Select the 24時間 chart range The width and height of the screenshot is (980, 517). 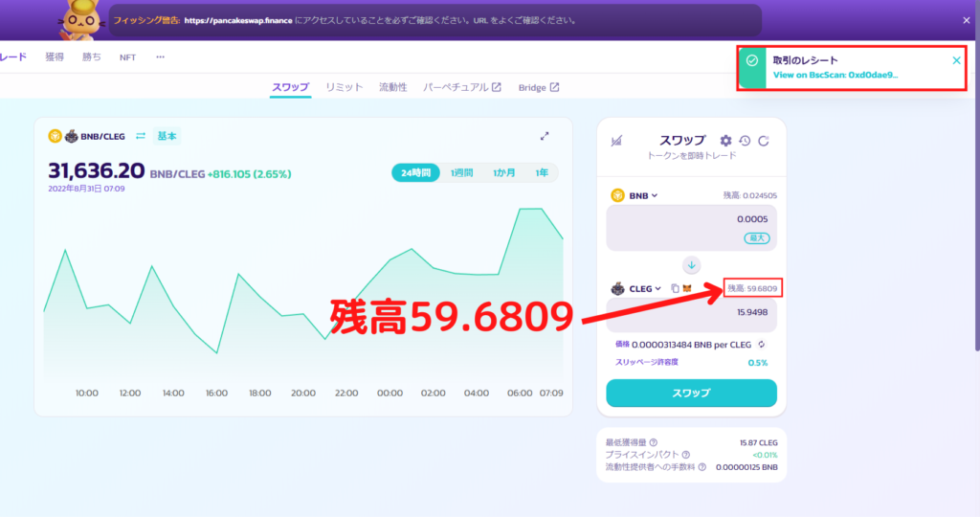pos(415,172)
